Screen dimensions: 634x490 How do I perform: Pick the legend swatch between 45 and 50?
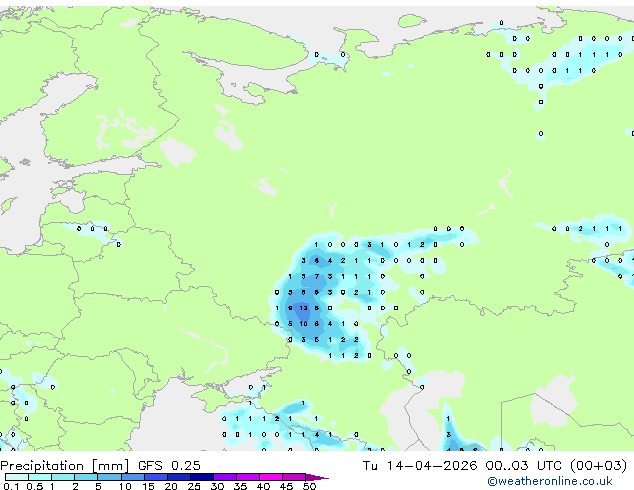[x=294, y=477]
